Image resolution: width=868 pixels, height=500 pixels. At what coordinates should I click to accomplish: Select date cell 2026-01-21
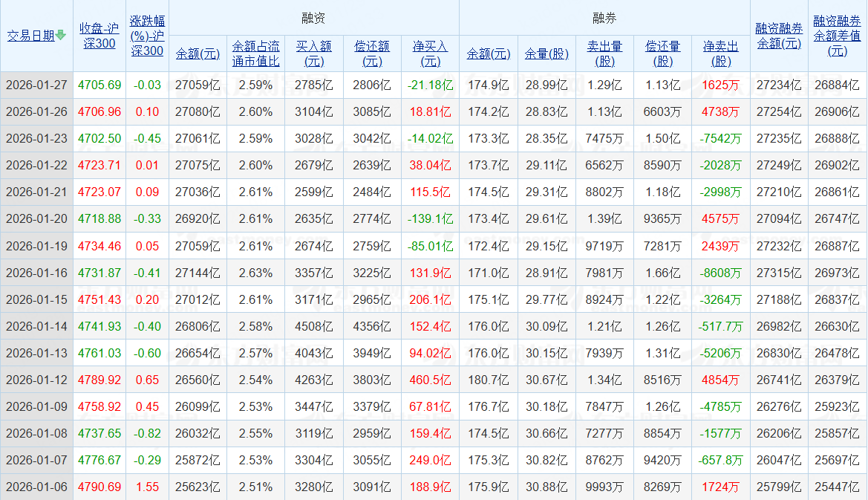[x=36, y=192]
